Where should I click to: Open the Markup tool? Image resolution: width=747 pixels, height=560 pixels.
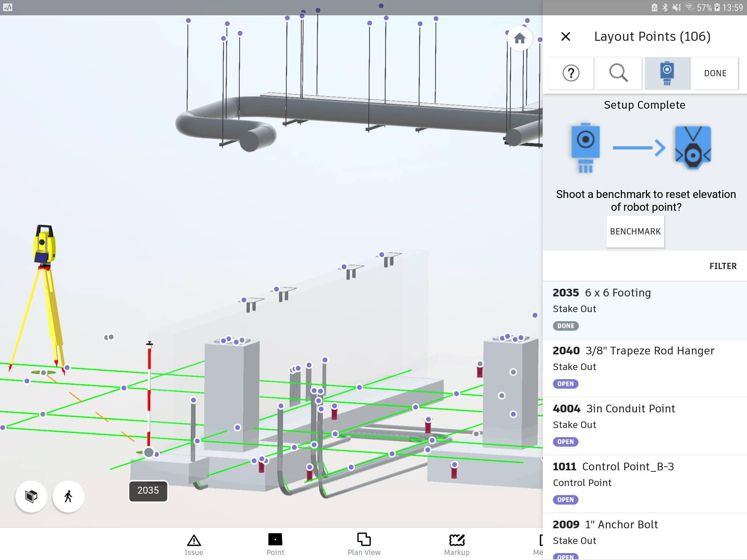point(457,545)
